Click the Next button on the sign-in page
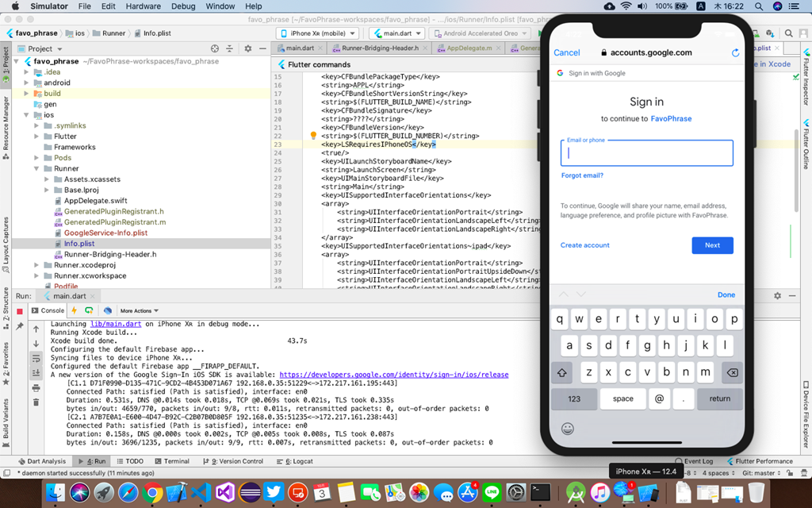812x508 pixels. [x=712, y=245]
